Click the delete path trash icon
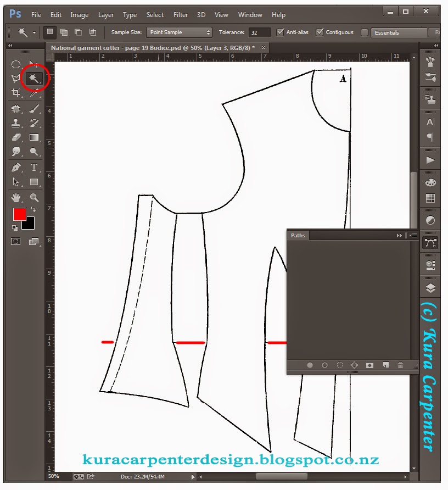 pyautogui.click(x=401, y=365)
